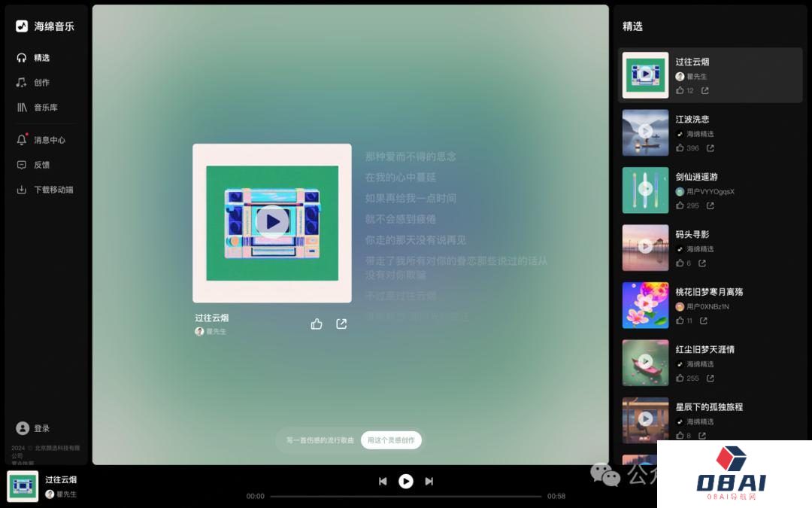Skip to the previous track
Image resolution: width=812 pixels, height=508 pixels.
pyautogui.click(x=383, y=481)
